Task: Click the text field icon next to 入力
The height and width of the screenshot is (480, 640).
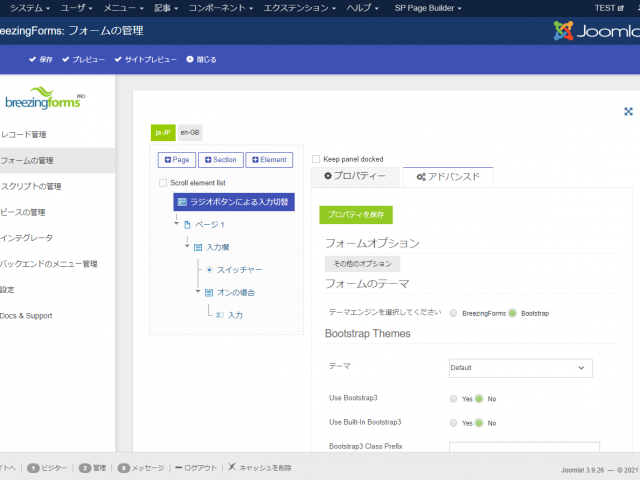Action: [x=220, y=315]
